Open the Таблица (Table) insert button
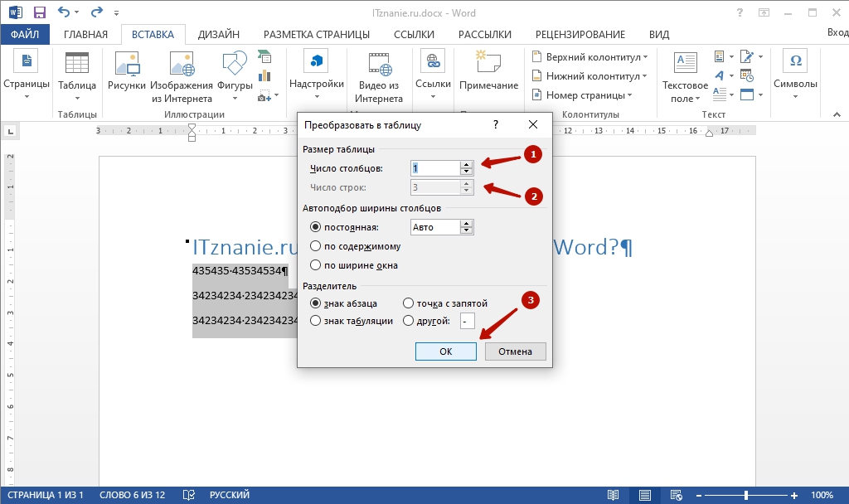The image size is (849, 504). click(77, 75)
